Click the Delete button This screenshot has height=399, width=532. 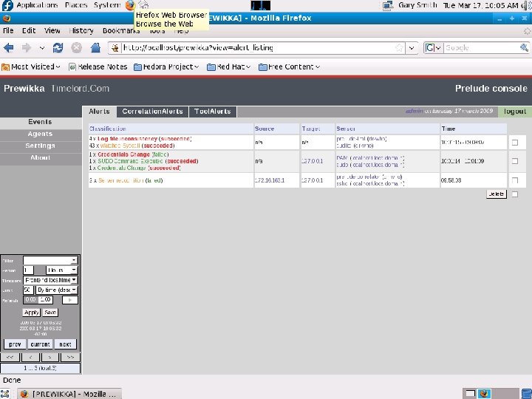497,194
